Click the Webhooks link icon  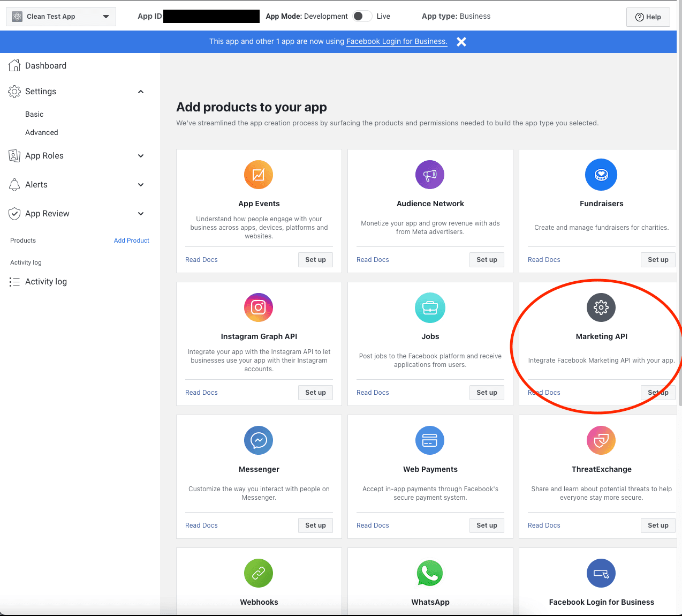pyautogui.click(x=259, y=573)
